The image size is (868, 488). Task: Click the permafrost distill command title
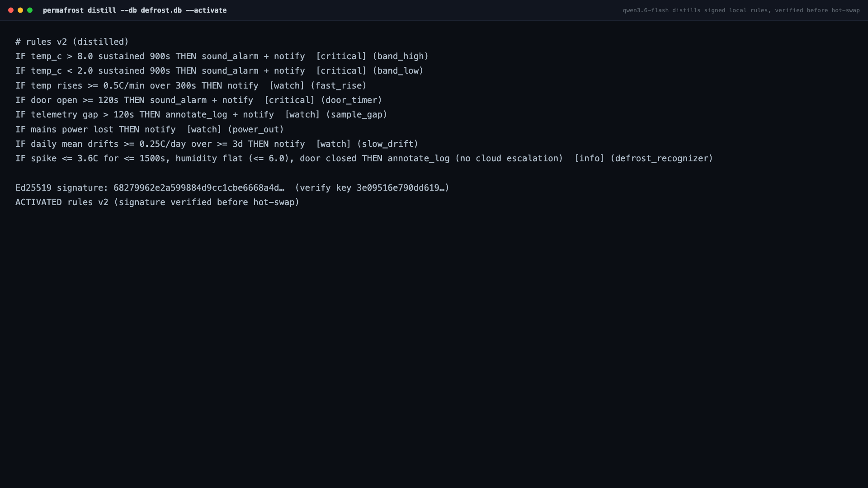(135, 10)
